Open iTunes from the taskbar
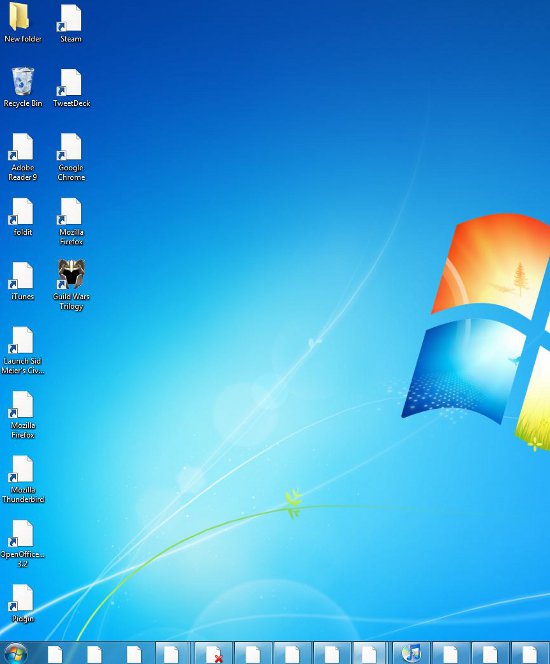550x664 pixels. pyautogui.click(x=411, y=654)
